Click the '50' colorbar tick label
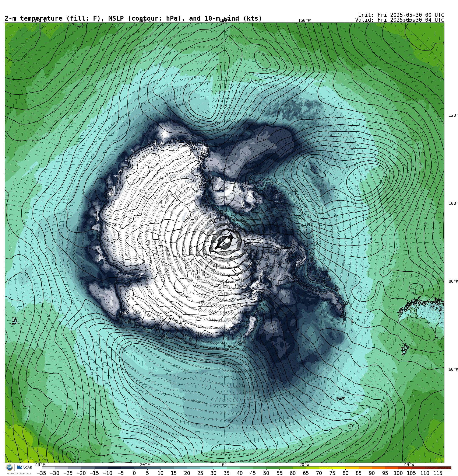Viewport: 458px width, 476px height. [x=266, y=473]
